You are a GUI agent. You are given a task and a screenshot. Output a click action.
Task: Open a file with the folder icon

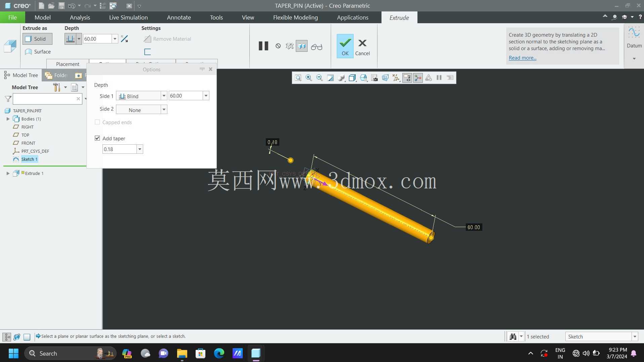coord(51,6)
